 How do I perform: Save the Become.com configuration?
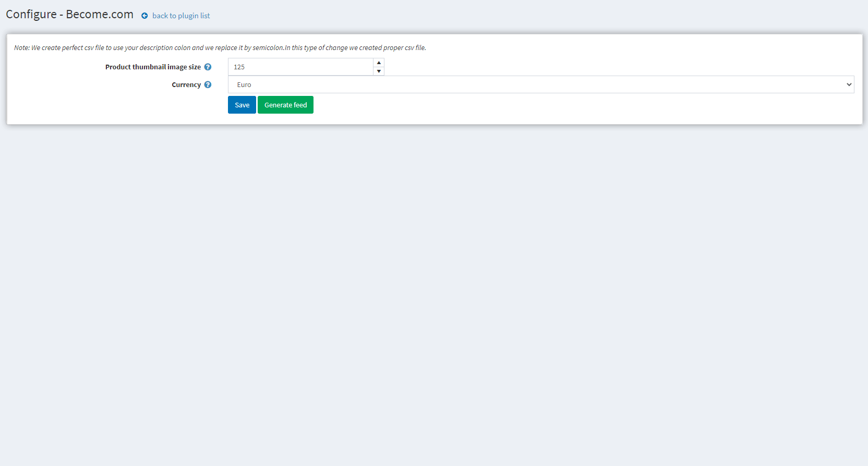click(x=242, y=105)
